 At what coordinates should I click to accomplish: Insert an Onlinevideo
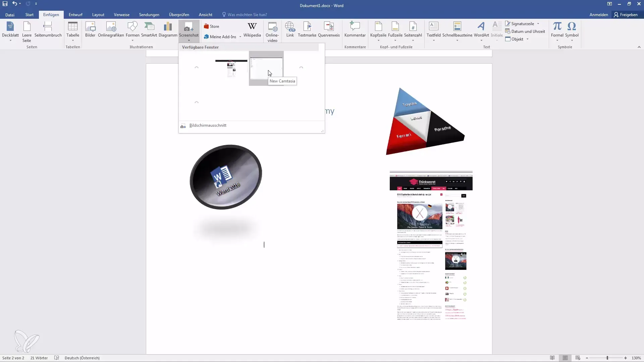[x=272, y=32]
